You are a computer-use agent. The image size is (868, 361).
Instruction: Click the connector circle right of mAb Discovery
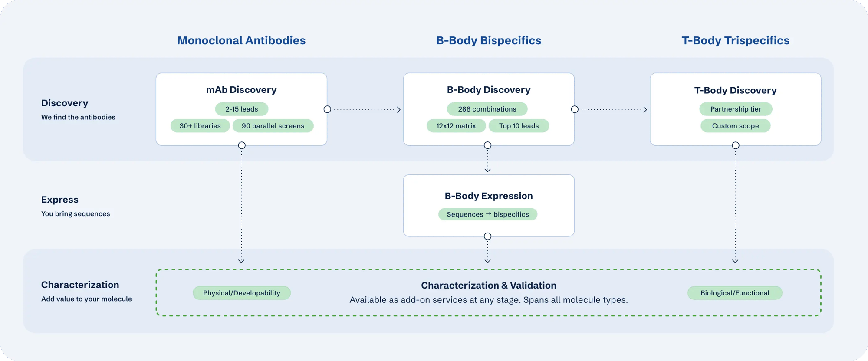(x=327, y=109)
